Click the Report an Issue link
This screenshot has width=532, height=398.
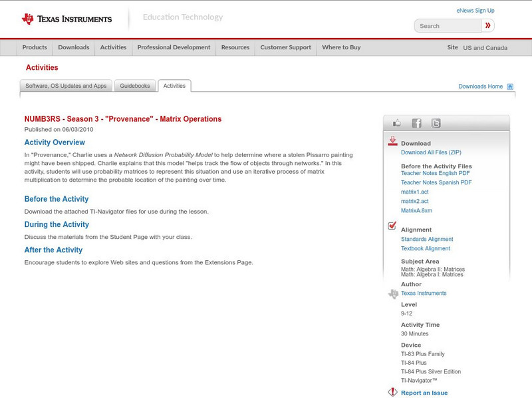click(424, 393)
